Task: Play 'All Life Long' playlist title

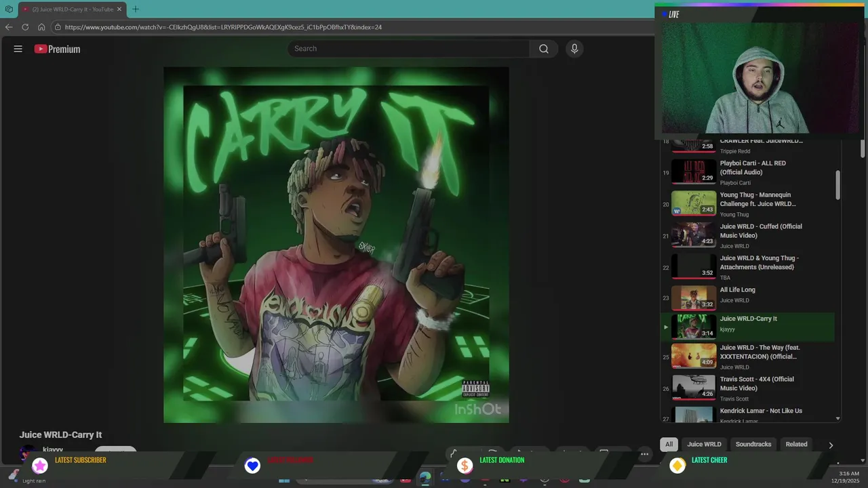Action: pos(738,289)
